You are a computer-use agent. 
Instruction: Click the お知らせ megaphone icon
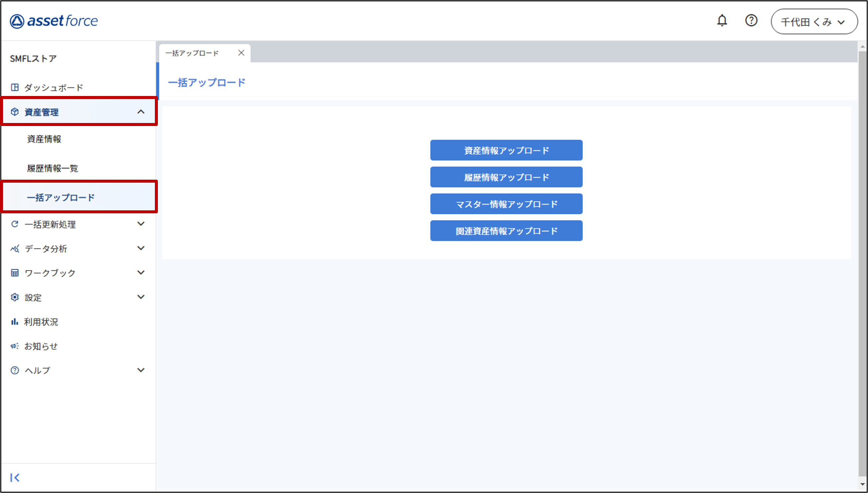pyautogui.click(x=15, y=346)
